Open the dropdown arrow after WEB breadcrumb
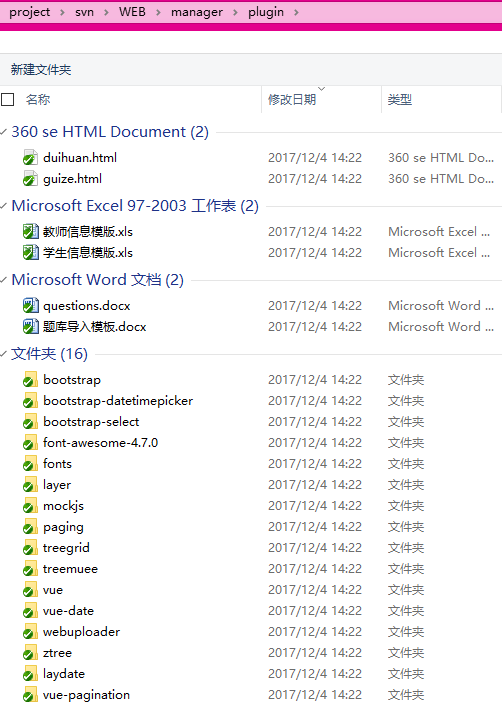The height and width of the screenshot is (711, 502). coord(158,12)
